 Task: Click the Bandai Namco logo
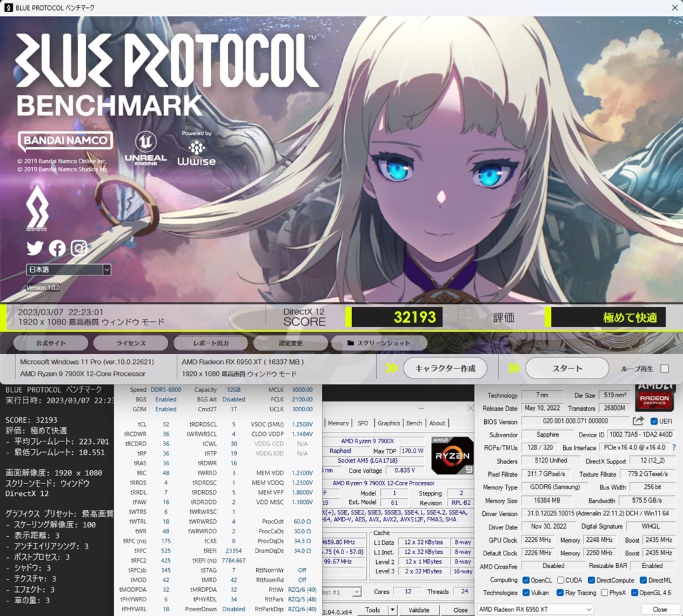65,141
